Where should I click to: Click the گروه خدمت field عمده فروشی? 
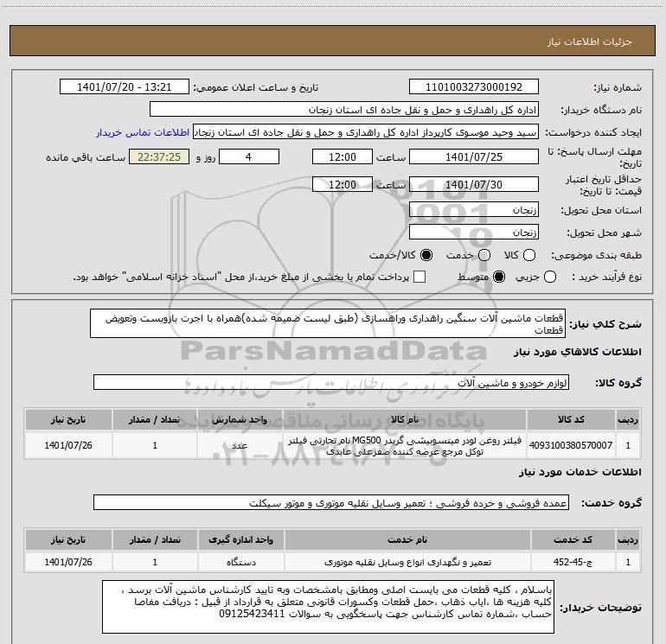331,502
